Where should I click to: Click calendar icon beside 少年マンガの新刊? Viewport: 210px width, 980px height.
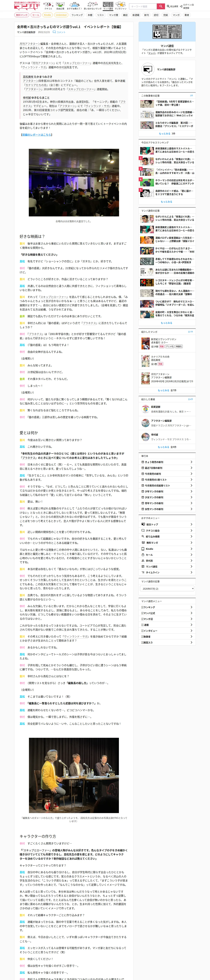click(143, 491)
